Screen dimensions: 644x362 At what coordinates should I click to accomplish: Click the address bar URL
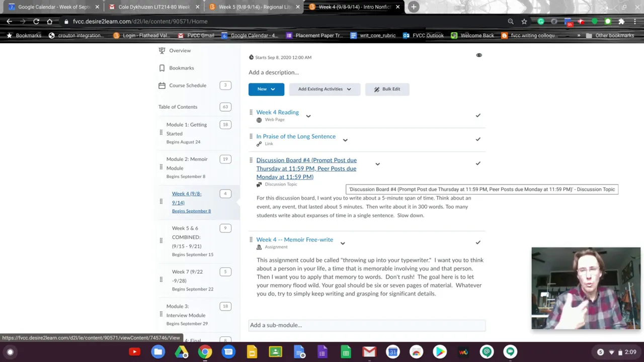(x=140, y=21)
